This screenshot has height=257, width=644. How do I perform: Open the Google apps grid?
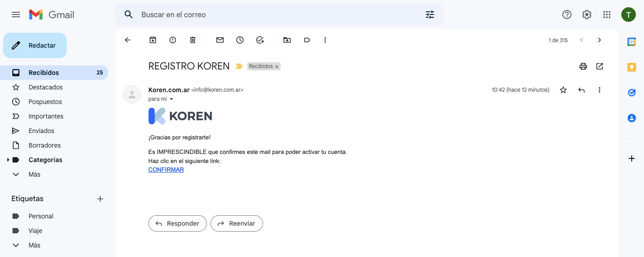607,15
